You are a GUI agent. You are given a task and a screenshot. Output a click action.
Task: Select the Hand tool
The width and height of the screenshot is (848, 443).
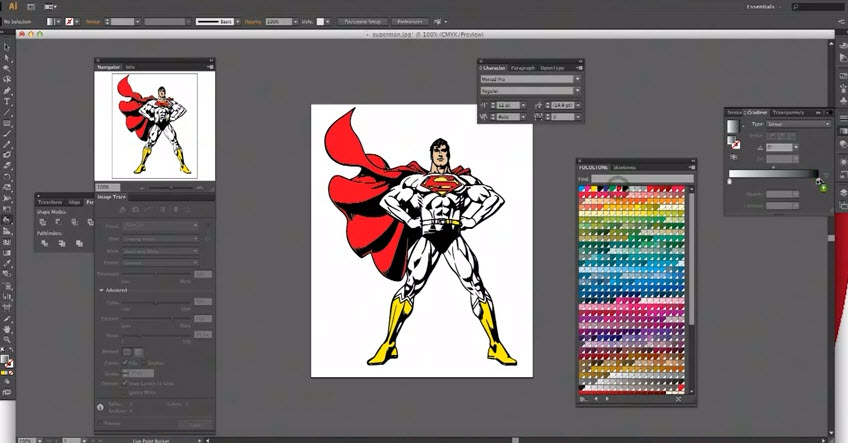pyautogui.click(x=7, y=328)
